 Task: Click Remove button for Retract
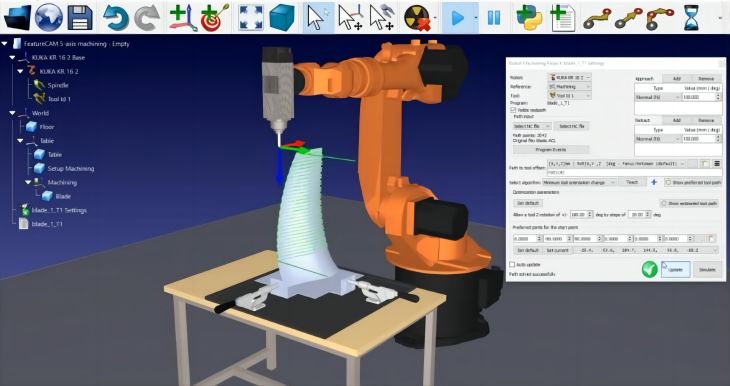tap(706, 120)
